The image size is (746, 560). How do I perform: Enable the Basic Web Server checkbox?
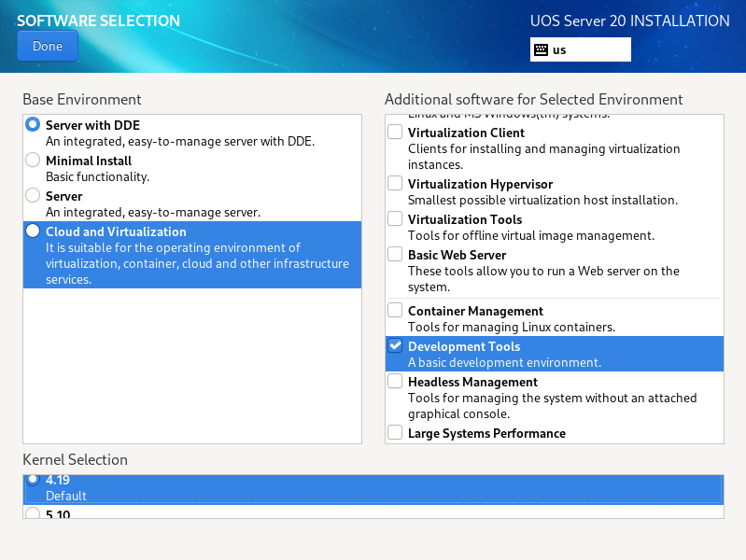[395, 254]
